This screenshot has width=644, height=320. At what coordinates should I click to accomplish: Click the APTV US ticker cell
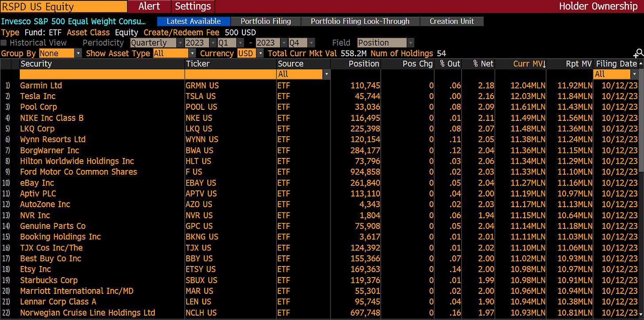coord(201,193)
